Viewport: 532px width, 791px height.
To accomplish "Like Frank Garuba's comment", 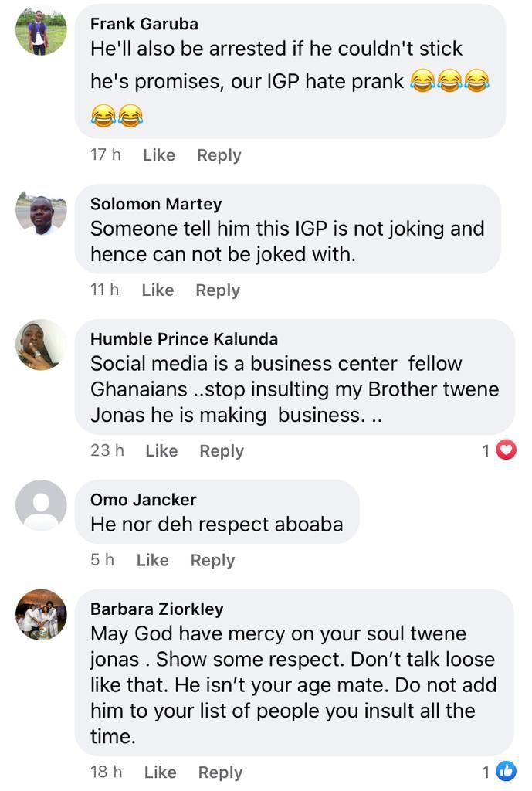I will pos(158,154).
